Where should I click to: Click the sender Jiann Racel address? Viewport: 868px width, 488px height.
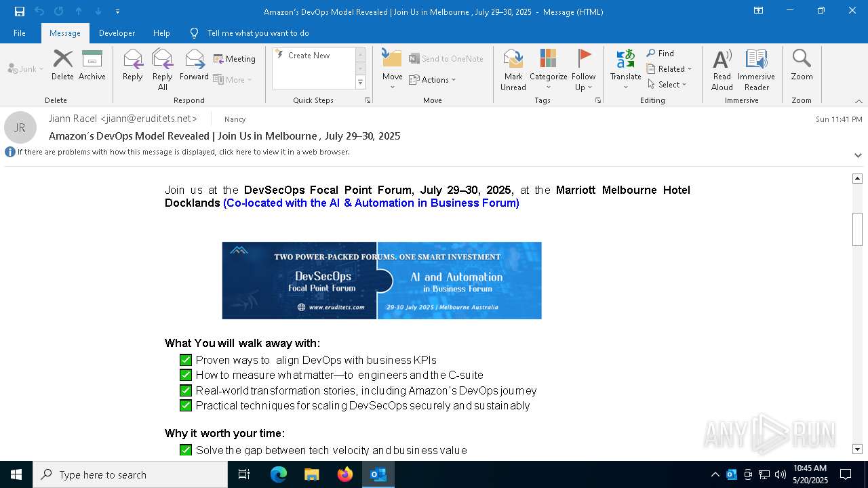[x=123, y=119]
